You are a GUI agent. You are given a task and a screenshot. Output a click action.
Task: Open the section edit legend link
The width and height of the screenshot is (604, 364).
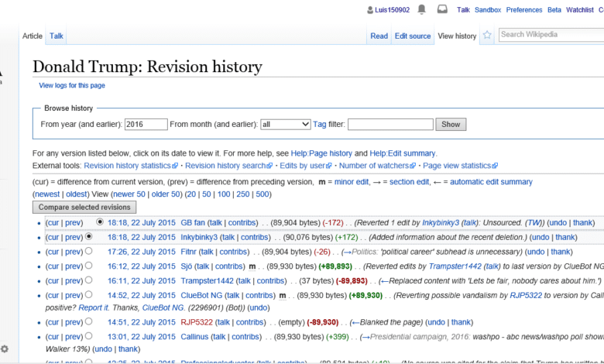(x=409, y=182)
